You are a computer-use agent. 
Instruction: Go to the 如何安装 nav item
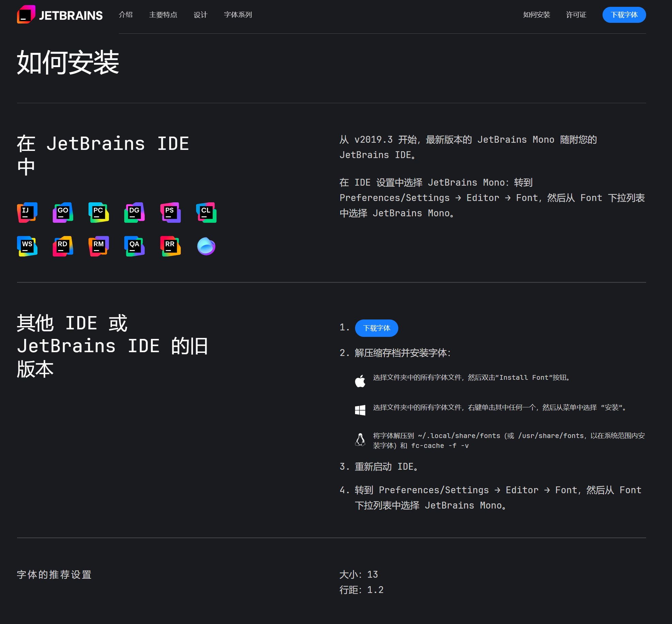(x=537, y=15)
